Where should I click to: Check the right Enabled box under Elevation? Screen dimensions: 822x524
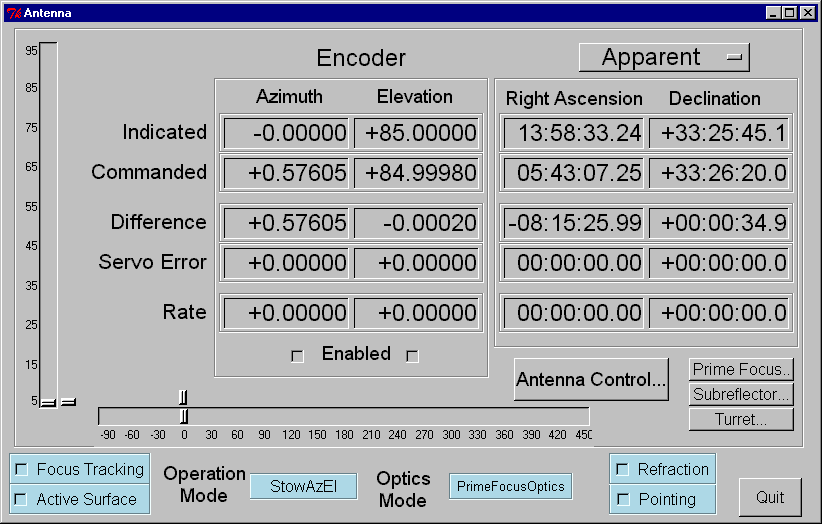point(412,356)
